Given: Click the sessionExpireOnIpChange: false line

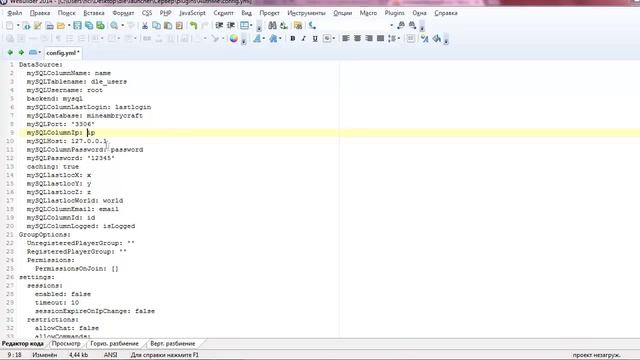Looking at the screenshot, I should point(95,311).
